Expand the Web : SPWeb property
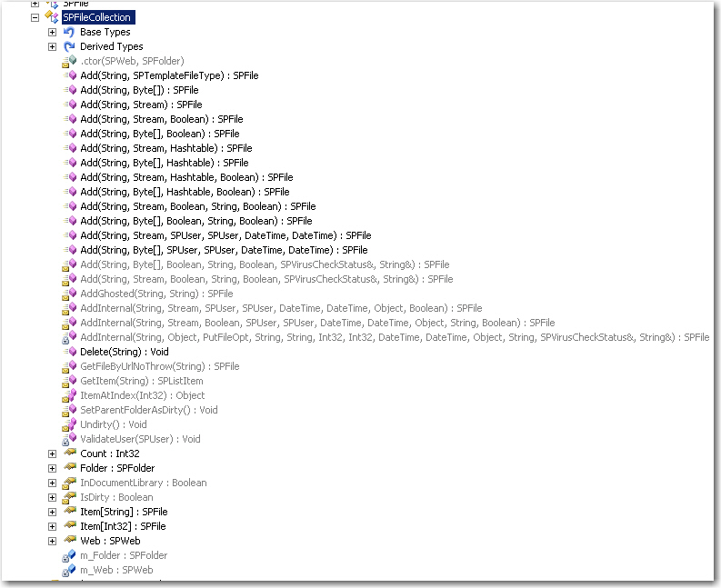 52,541
